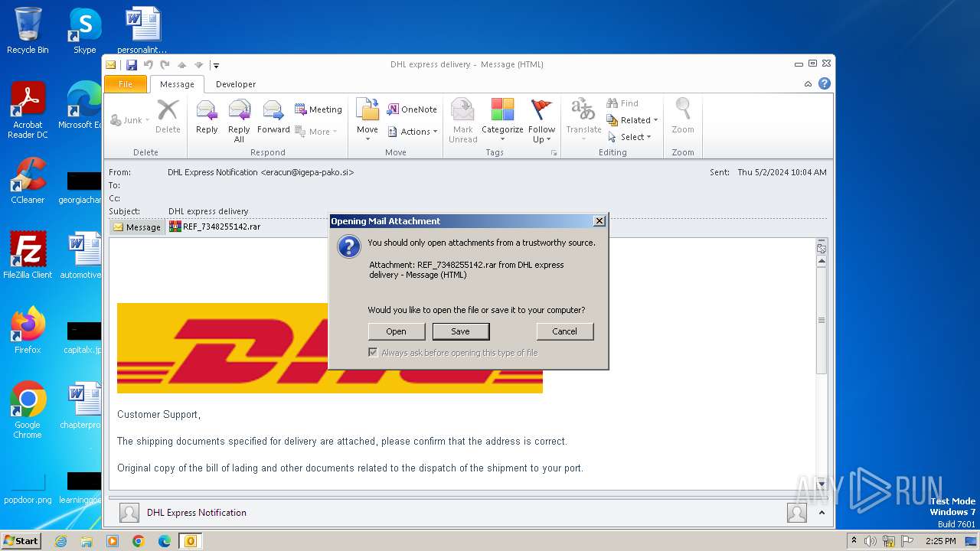Image resolution: width=980 pixels, height=551 pixels.
Task: Click the DHL logo image
Action: tap(330, 348)
